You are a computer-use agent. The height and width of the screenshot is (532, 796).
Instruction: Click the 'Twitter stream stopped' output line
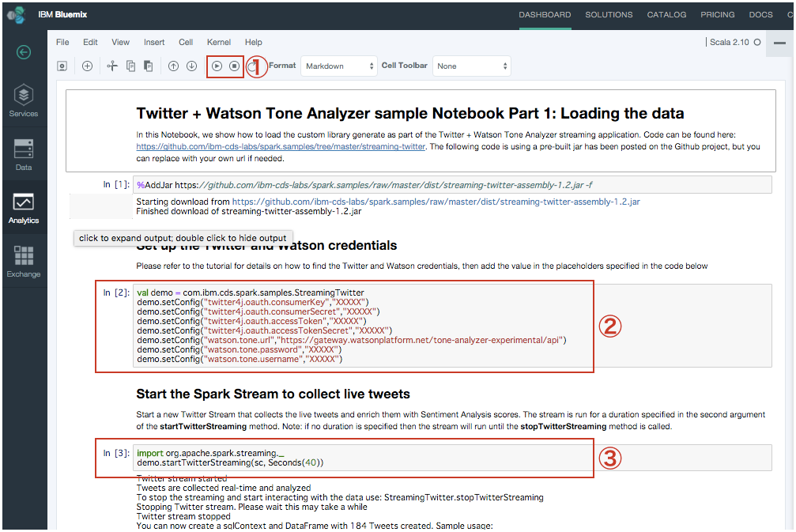click(x=183, y=516)
